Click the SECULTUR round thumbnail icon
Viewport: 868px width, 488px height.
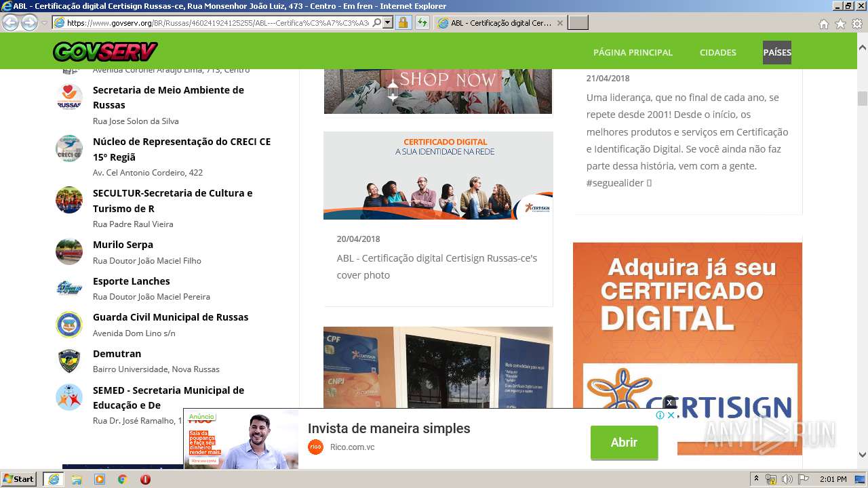[69, 200]
